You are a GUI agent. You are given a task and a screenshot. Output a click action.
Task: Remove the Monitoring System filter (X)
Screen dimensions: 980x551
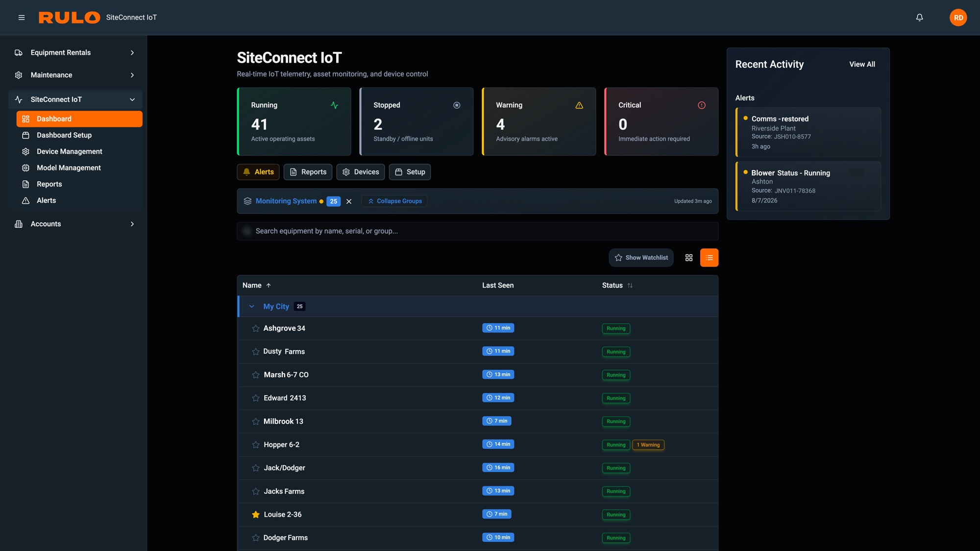click(349, 201)
